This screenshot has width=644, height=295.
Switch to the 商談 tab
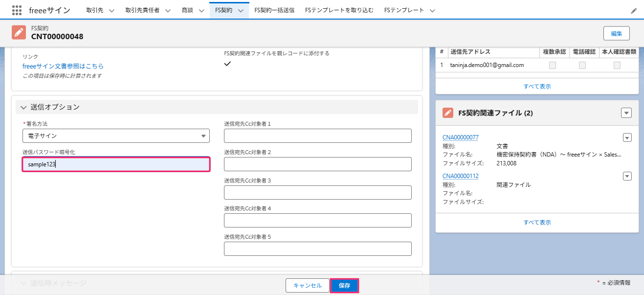(x=187, y=10)
